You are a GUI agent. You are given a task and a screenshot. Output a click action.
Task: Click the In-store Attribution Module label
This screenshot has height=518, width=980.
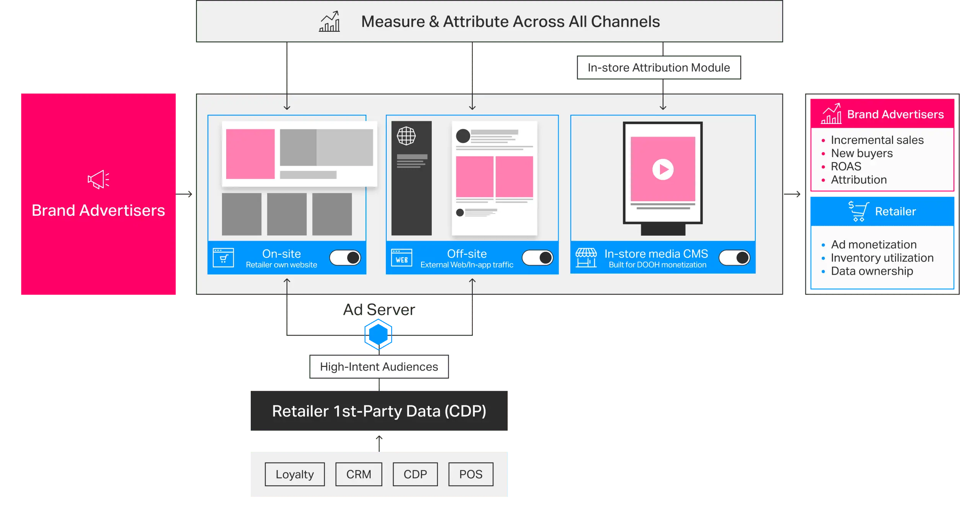point(659,68)
